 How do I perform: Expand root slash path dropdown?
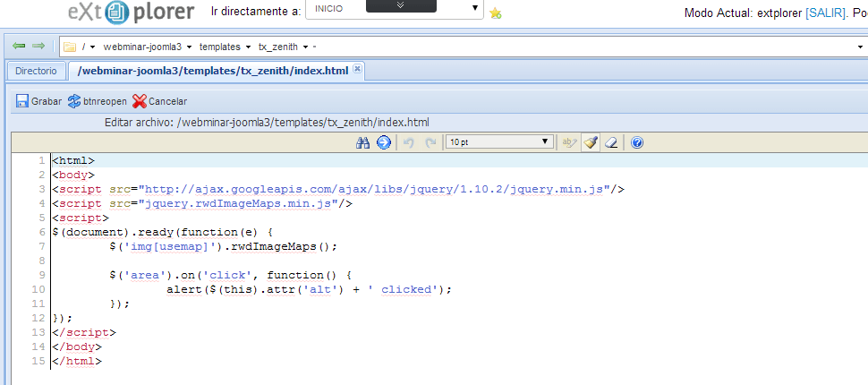coord(92,47)
